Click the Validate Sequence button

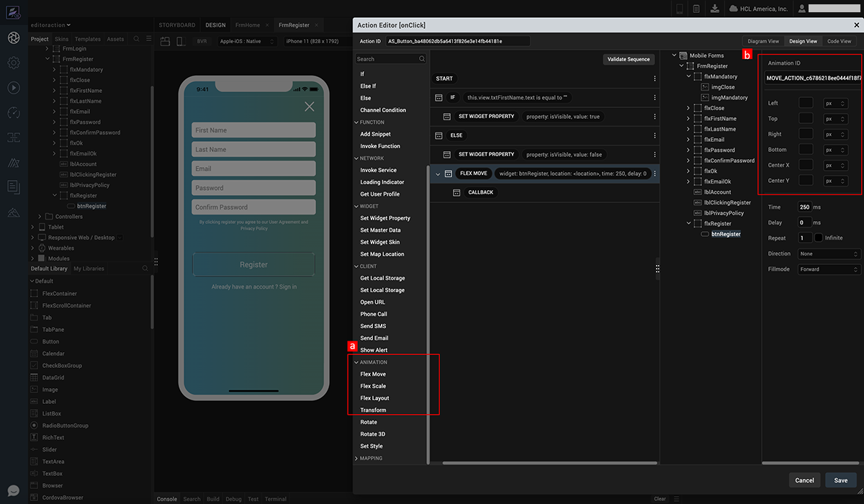629,59
